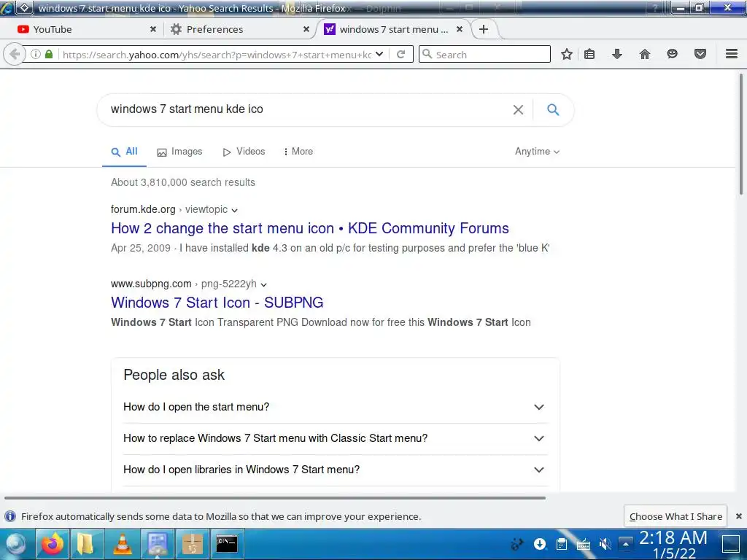
Task: Open the device notifier icon in tray
Action: point(517,544)
